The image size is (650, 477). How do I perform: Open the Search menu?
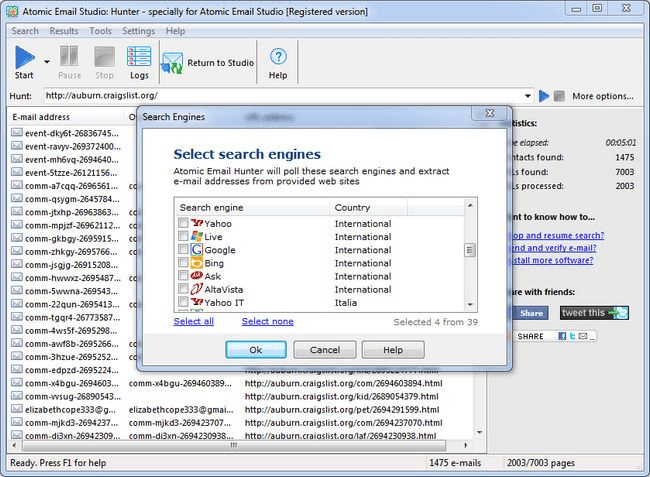[x=25, y=31]
